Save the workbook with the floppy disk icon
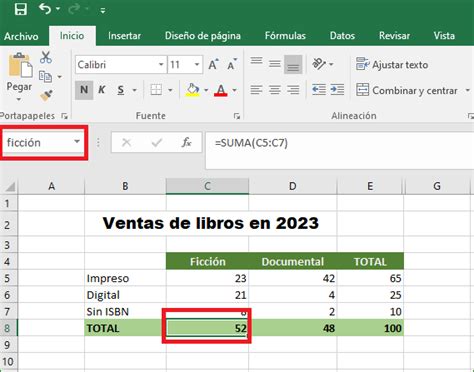This screenshot has height=372, width=474. (x=21, y=9)
